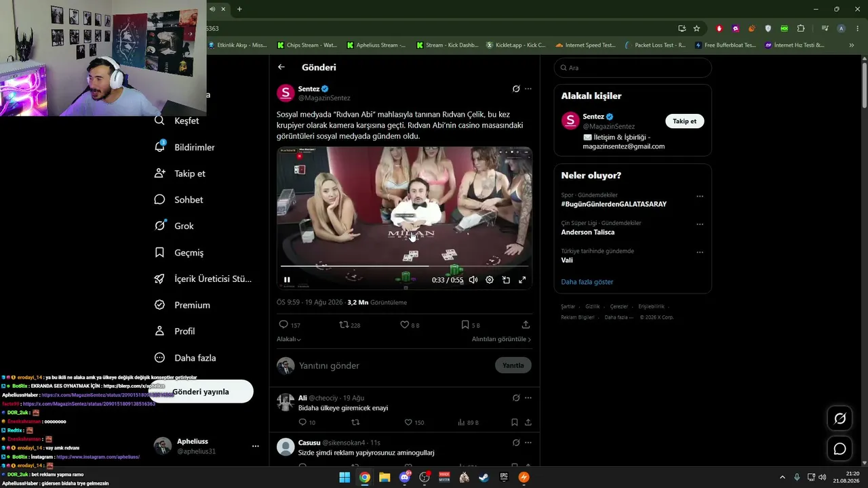Open floating messages chat button

click(x=840, y=449)
